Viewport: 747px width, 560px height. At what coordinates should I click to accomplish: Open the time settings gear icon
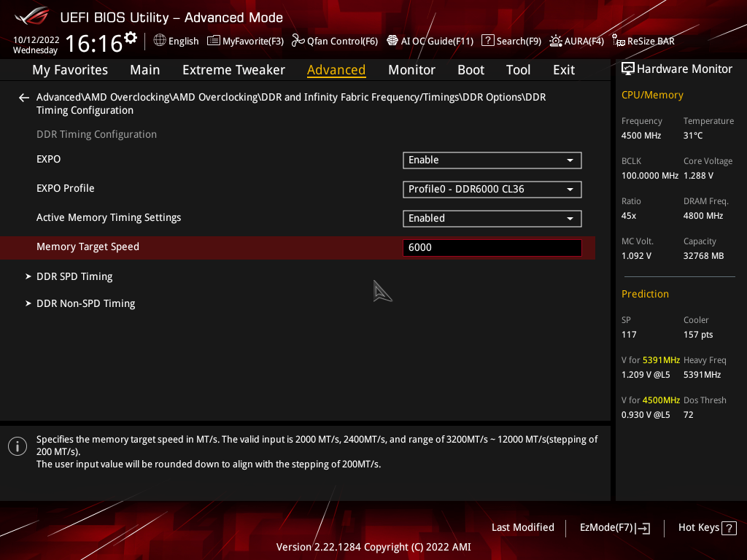(130, 38)
